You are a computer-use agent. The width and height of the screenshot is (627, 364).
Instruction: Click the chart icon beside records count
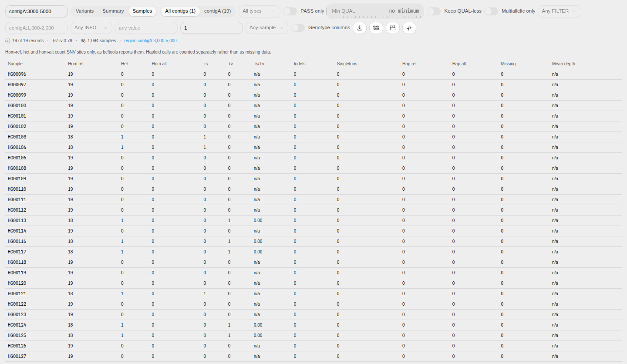[8, 41]
